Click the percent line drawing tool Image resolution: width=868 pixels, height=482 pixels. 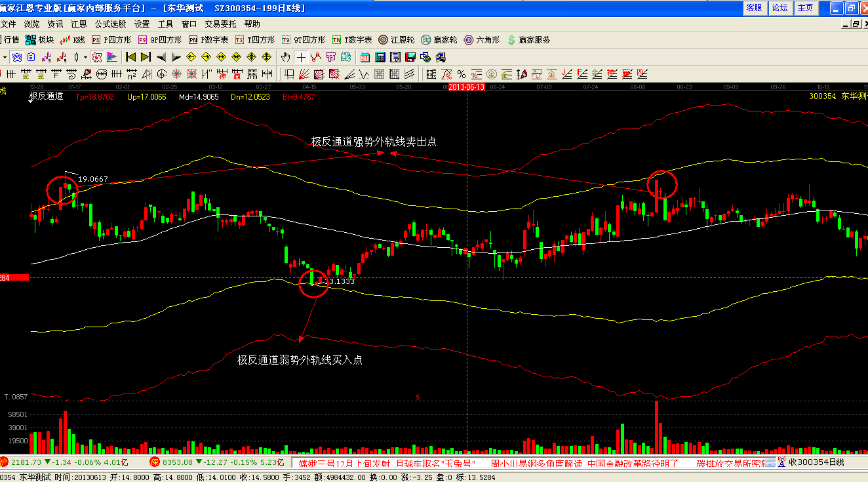461,74
